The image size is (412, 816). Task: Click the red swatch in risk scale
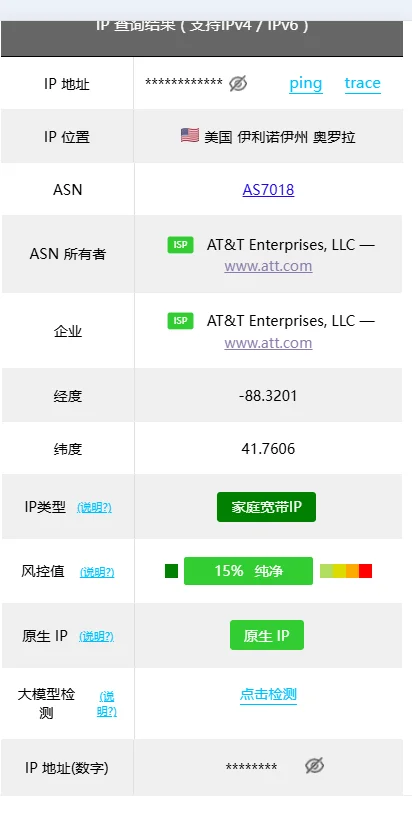(365, 571)
